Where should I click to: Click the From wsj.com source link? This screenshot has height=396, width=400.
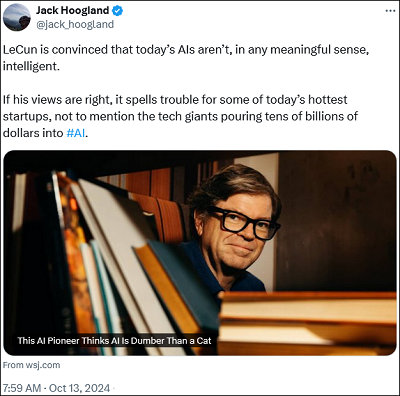coord(32,365)
